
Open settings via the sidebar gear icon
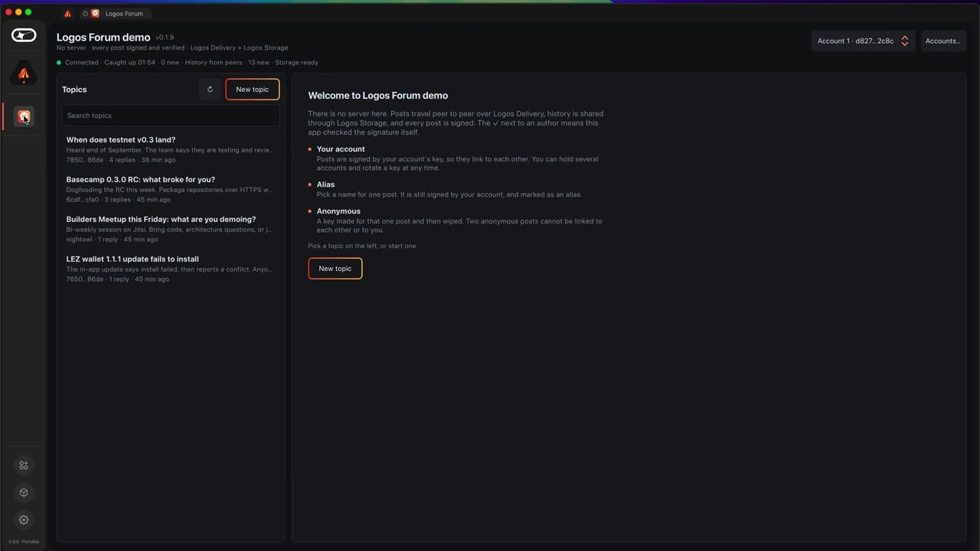click(24, 520)
